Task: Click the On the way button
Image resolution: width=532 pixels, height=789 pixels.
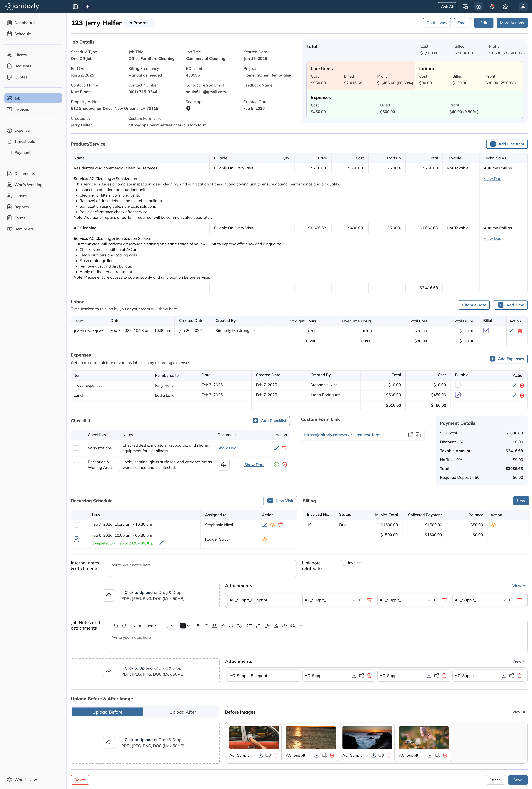Action: pyautogui.click(x=437, y=23)
